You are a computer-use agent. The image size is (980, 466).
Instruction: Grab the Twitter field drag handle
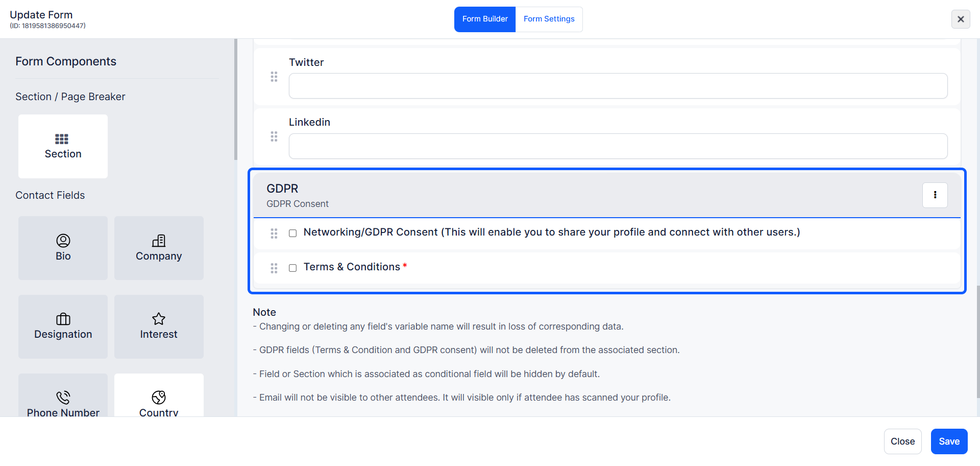[274, 77]
